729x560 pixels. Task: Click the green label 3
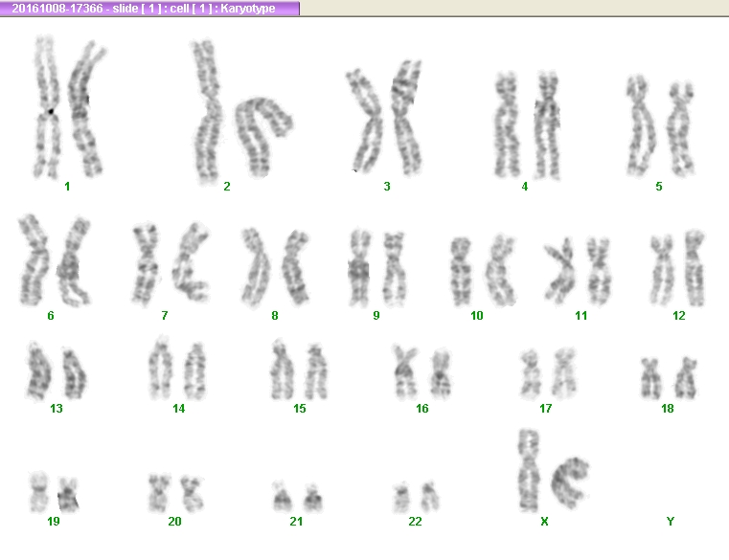[387, 187]
